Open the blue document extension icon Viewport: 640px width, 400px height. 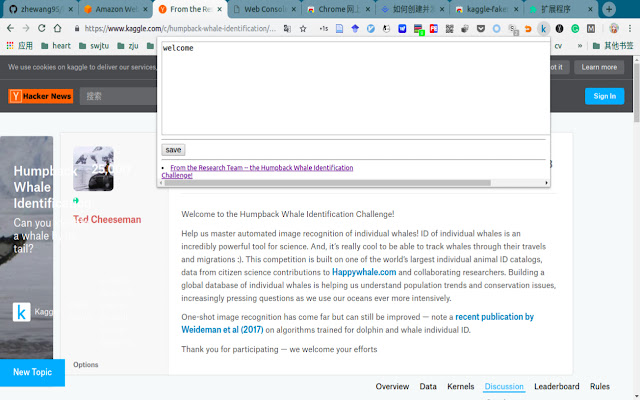339,29
